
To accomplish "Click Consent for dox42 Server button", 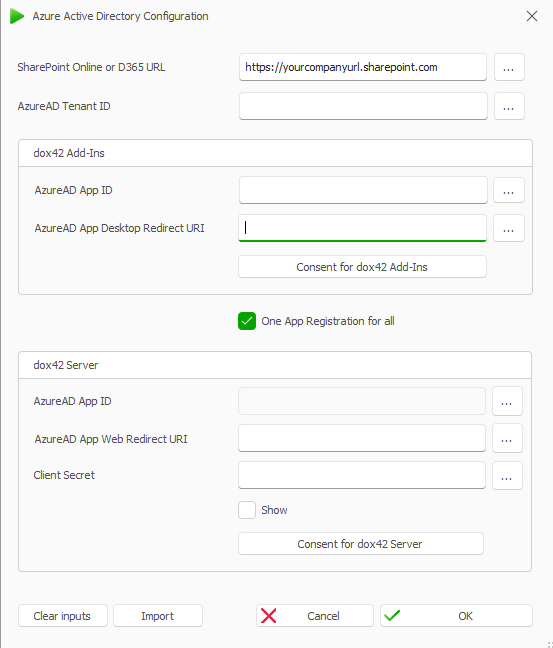I will (x=360, y=543).
